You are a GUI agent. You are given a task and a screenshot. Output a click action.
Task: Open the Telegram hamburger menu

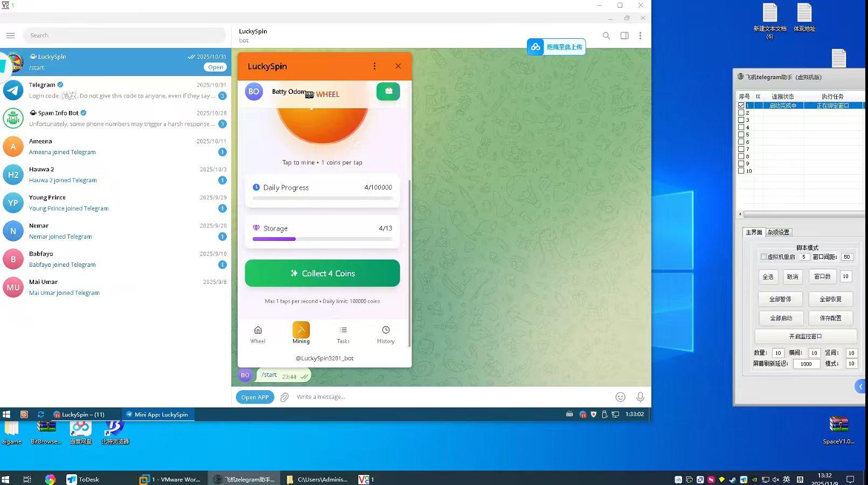tap(10, 36)
